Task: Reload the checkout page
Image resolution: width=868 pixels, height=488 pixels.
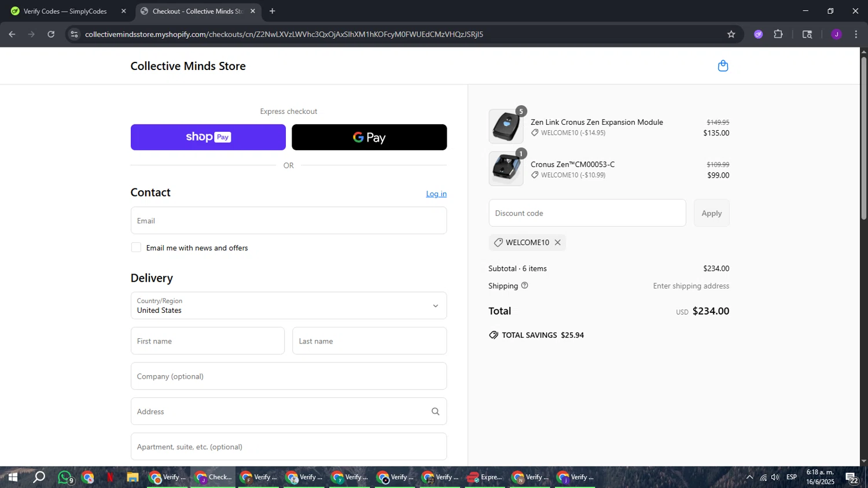Action: coord(51,34)
